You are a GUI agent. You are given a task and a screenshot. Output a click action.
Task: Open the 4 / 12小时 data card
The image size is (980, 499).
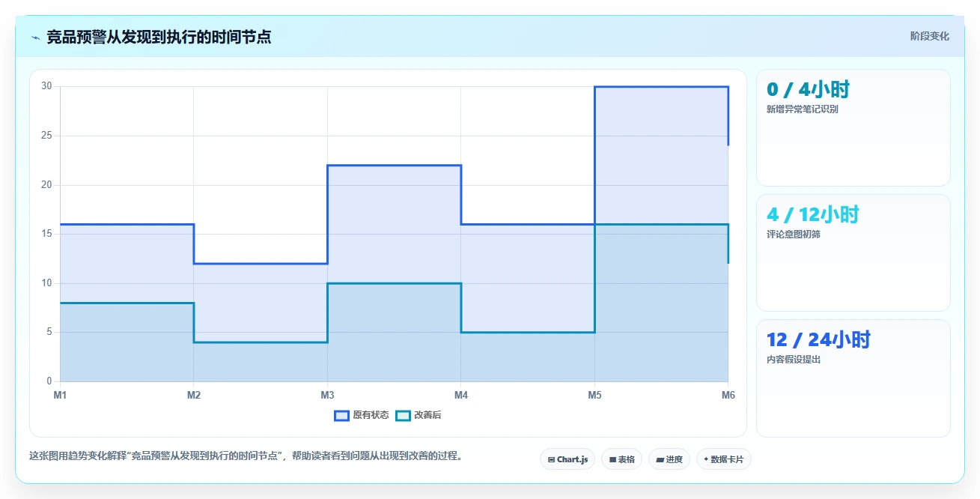(x=853, y=252)
